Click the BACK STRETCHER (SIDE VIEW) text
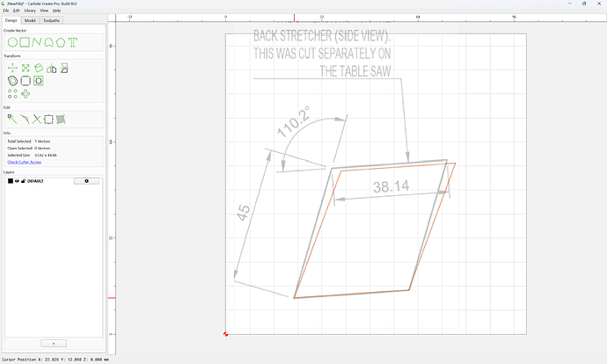 pos(322,35)
